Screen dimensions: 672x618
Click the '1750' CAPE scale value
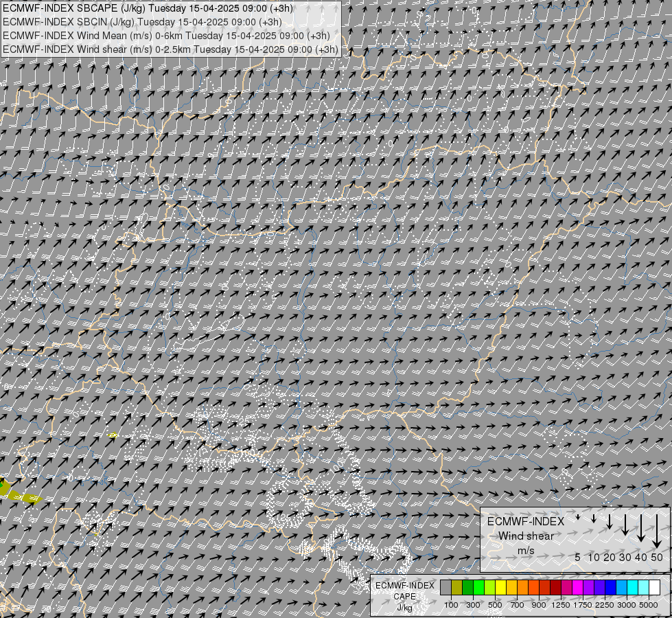click(583, 605)
